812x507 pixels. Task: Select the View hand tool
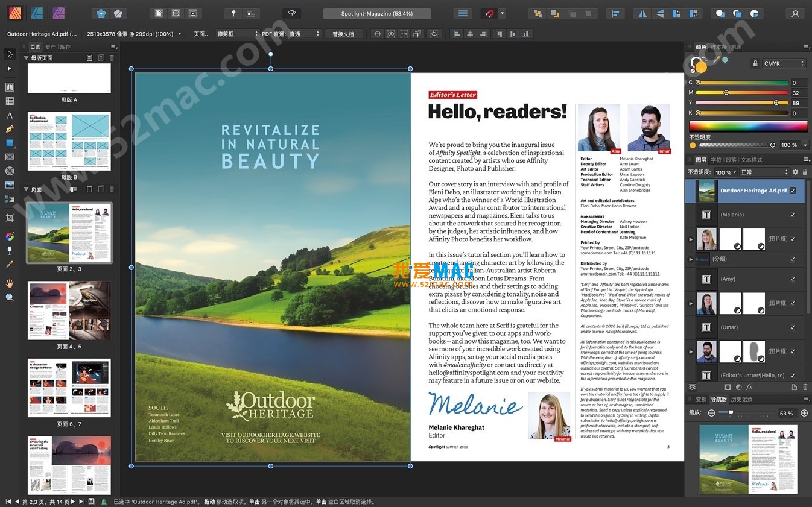point(10,283)
